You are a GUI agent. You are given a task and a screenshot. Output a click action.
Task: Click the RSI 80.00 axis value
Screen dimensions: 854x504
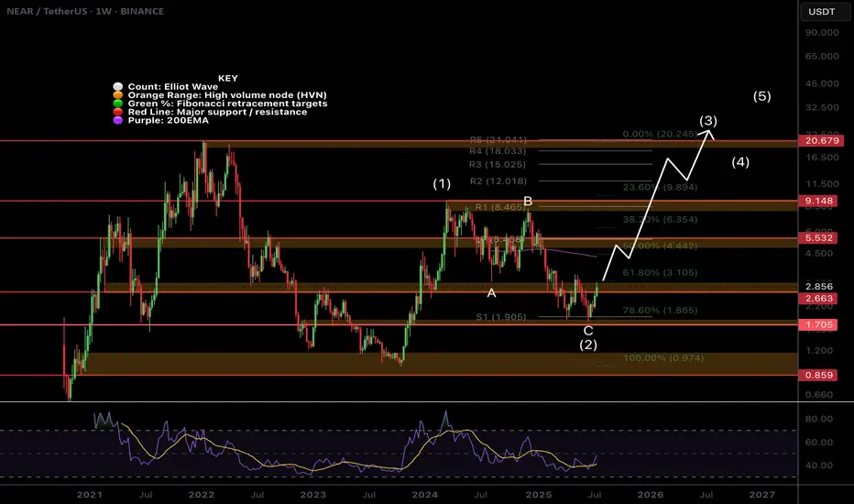pyautogui.click(x=818, y=419)
